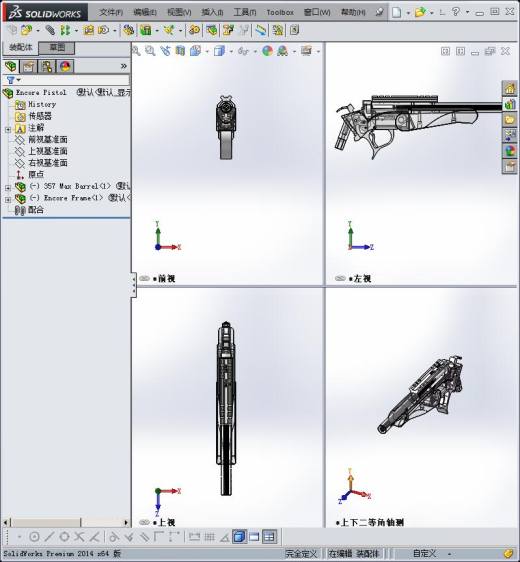This screenshot has width=520, height=562.
Task: Open the tree filter funnel dropdown
Action: click(x=14, y=80)
